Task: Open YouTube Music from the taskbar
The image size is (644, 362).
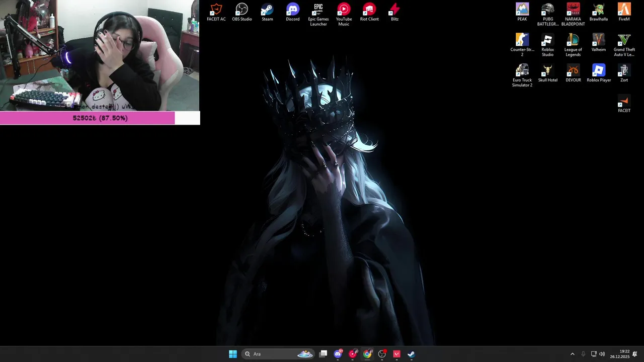Action: pyautogui.click(x=353, y=354)
